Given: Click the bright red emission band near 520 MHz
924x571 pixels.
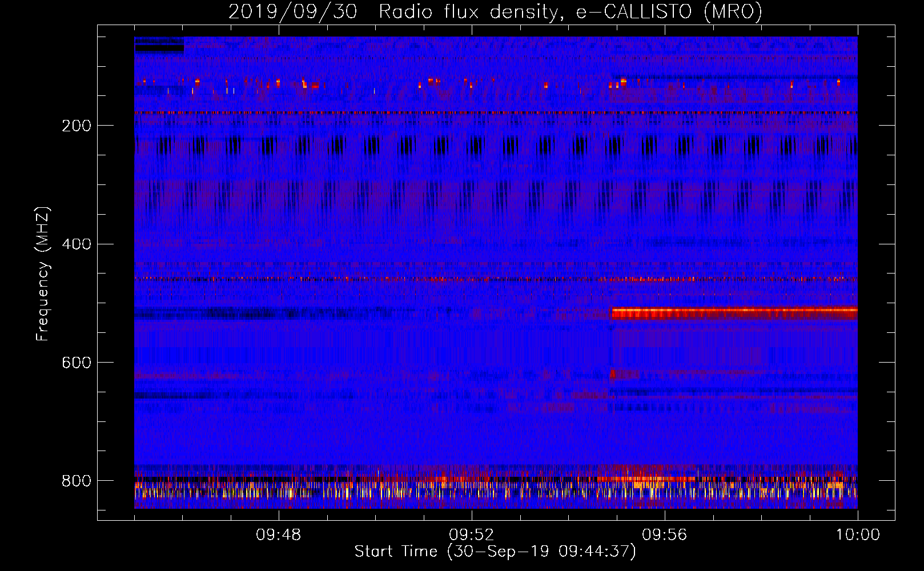Looking at the screenshot, I should [734, 313].
